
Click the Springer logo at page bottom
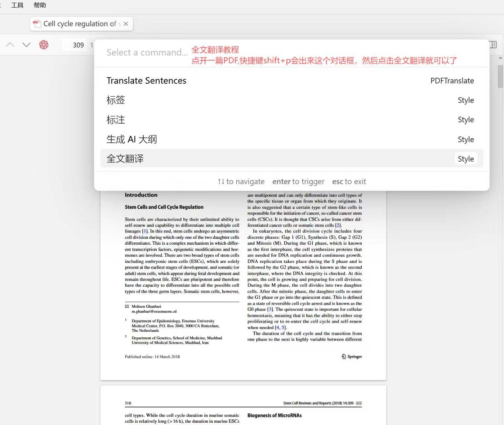[x=352, y=357]
